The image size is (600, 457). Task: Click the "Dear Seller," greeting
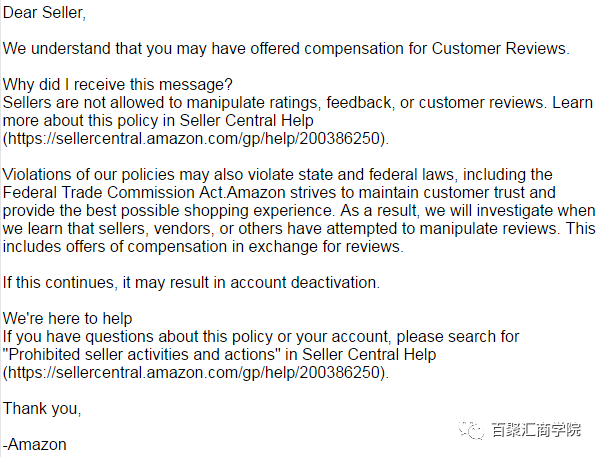44,13
